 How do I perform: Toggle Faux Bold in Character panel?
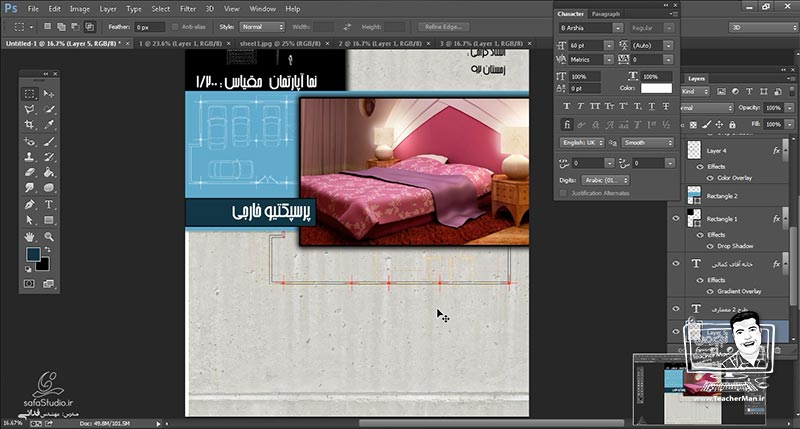(566, 106)
